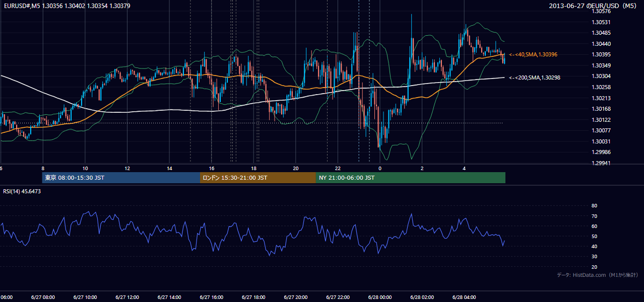
Task: Click the 6/27 16:00 time label
Action: tap(212, 297)
